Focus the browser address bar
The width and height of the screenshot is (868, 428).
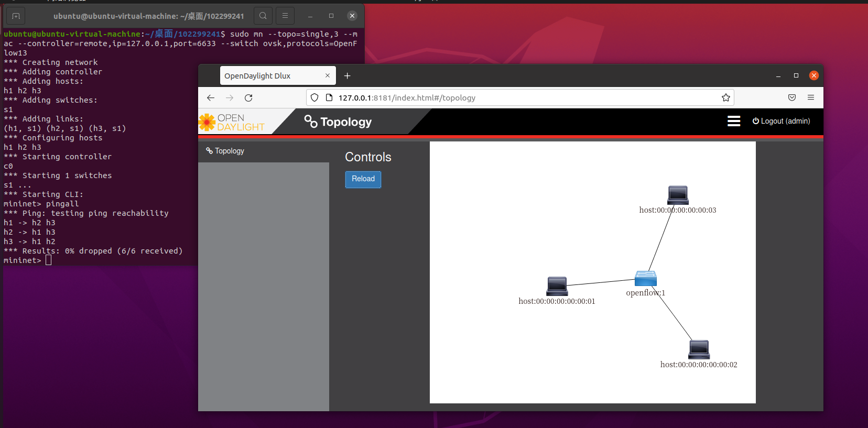(x=520, y=97)
